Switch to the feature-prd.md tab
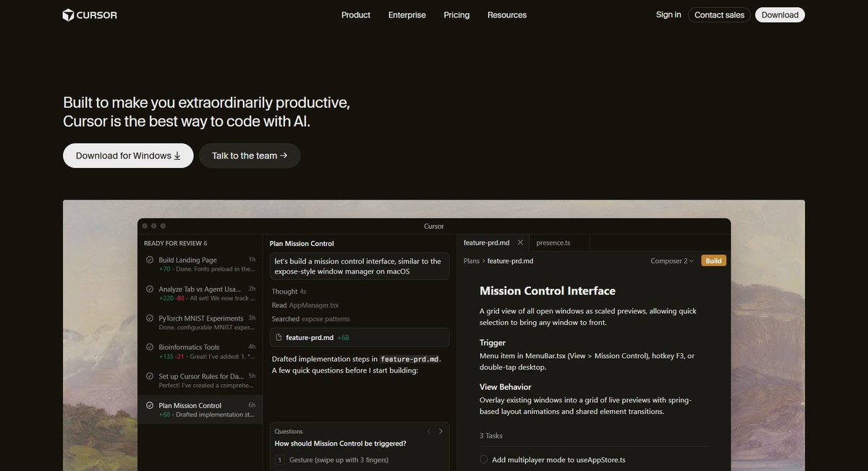This screenshot has width=868, height=471. pyautogui.click(x=487, y=242)
